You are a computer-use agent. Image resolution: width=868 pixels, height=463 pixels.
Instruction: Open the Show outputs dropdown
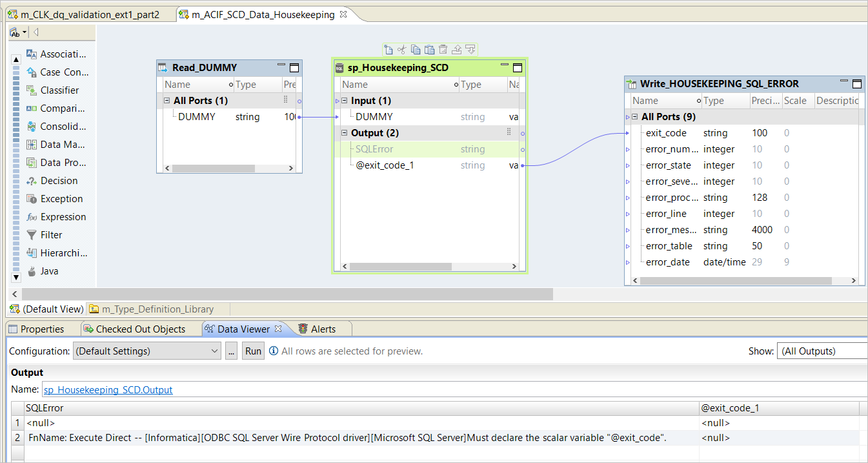pos(822,351)
